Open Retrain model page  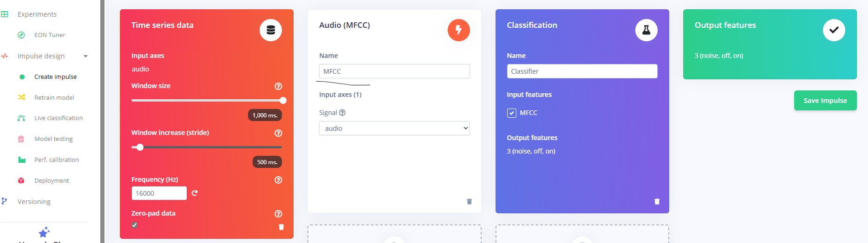click(54, 97)
